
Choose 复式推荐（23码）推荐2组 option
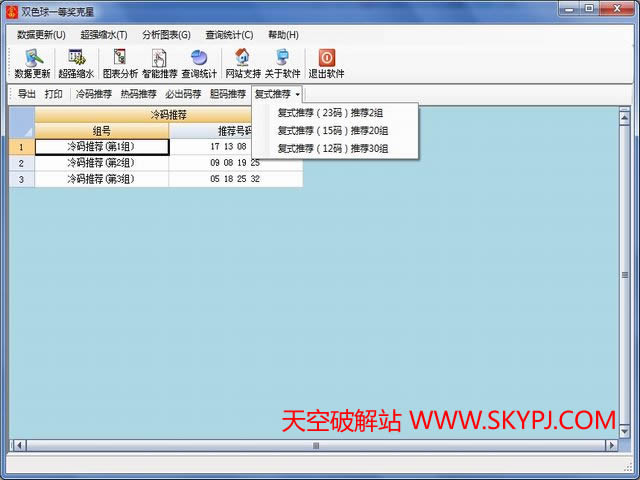coord(330,112)
